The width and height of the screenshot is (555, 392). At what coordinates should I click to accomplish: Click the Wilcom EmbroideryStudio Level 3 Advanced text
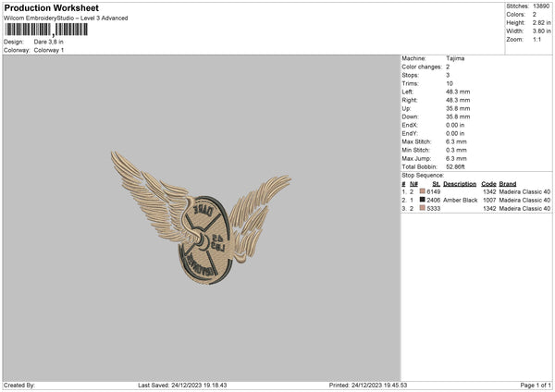pos(66,18)
